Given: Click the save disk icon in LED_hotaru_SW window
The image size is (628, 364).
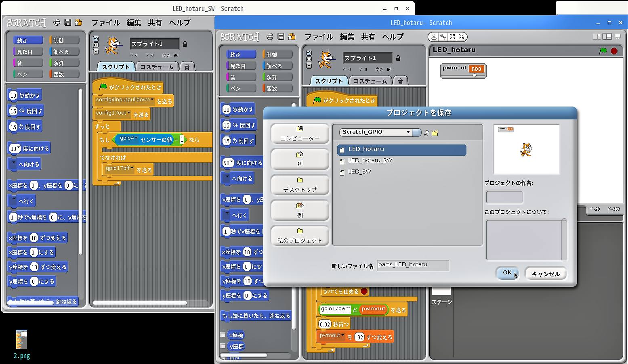Looking at the screenshot, I should (67, 23).
